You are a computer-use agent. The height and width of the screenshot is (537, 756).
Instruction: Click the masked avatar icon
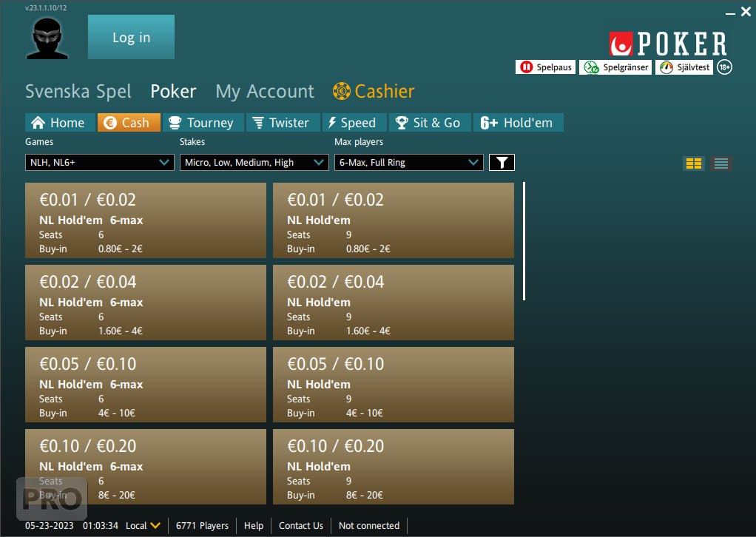(47, 38)
